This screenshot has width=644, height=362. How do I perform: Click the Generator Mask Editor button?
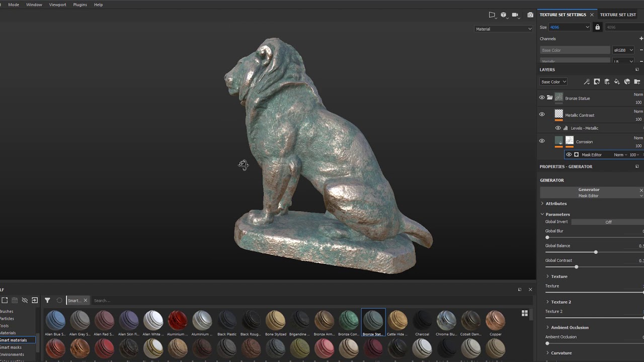[589, 193]
